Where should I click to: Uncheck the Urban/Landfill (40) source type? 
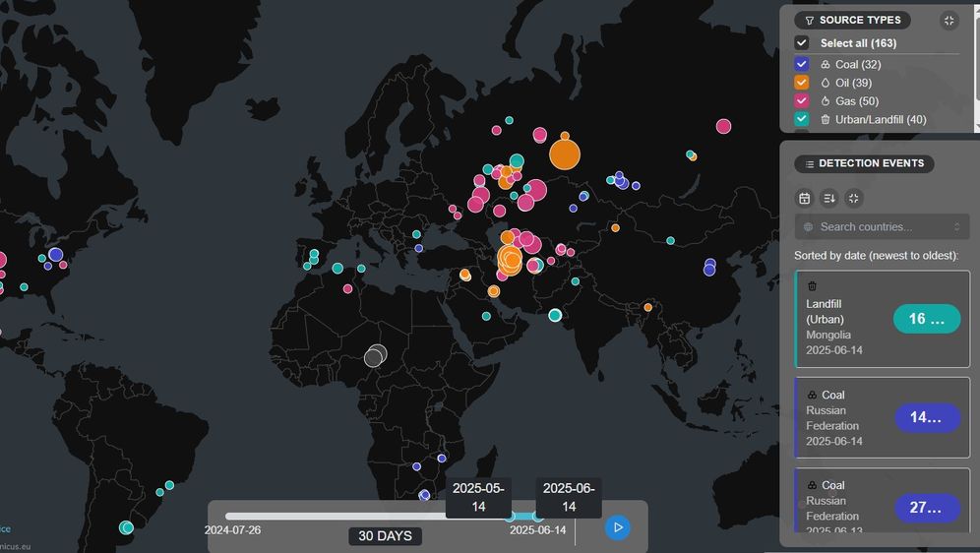(x=802, y=119)
